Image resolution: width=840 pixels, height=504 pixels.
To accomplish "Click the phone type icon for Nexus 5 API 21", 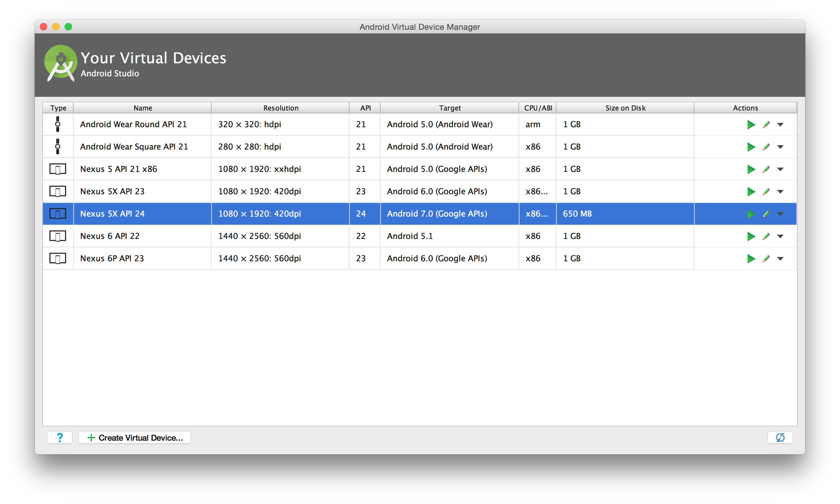I will click(58, 169).
